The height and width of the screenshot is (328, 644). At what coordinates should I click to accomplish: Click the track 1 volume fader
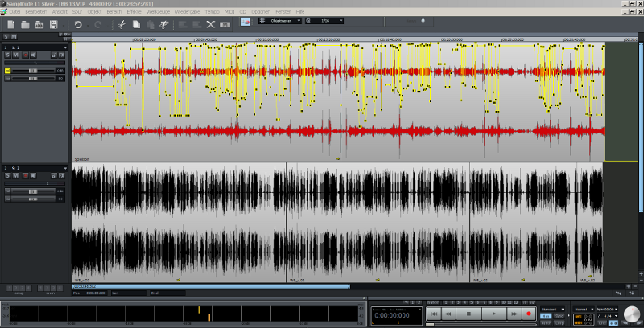(33, 71)
